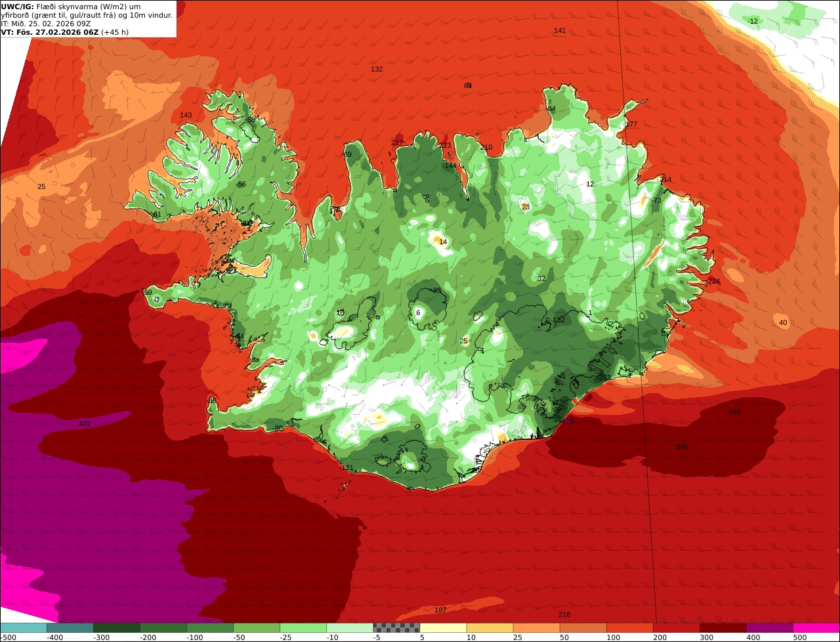Click the purple swatch between 400 and 500

(769, 628)
